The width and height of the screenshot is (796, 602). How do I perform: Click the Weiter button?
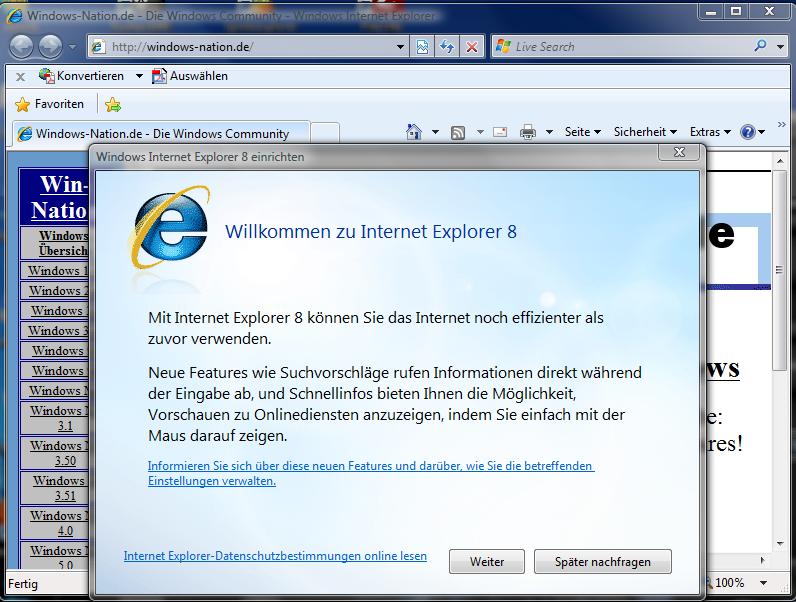487,562
